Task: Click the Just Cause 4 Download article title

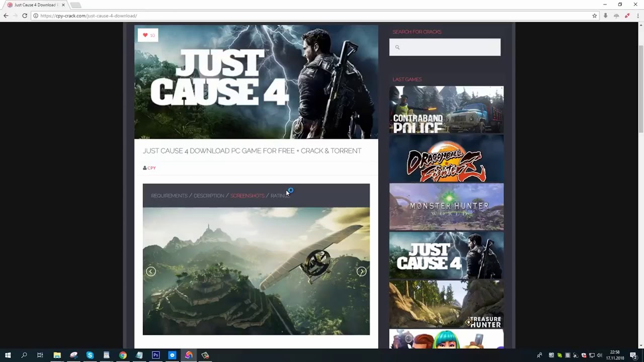Action: 252,151
